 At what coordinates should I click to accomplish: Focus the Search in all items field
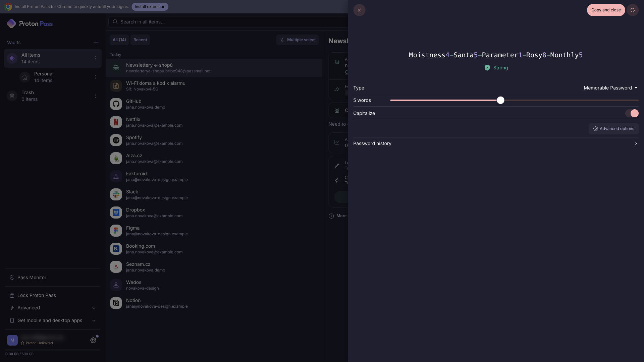(x=228, y=22)
